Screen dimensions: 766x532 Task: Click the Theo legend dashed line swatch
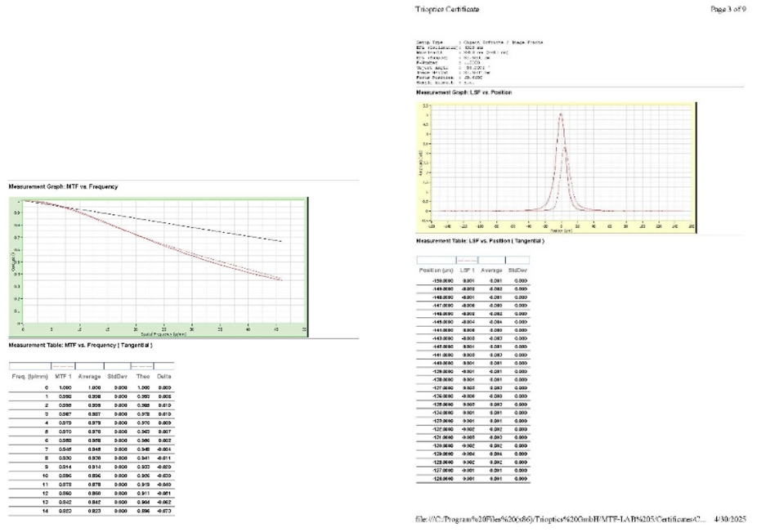(141, 365)
